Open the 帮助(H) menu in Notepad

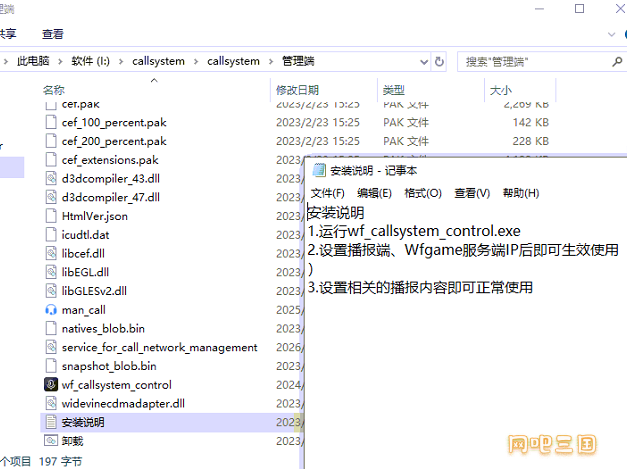coord(521,193)
